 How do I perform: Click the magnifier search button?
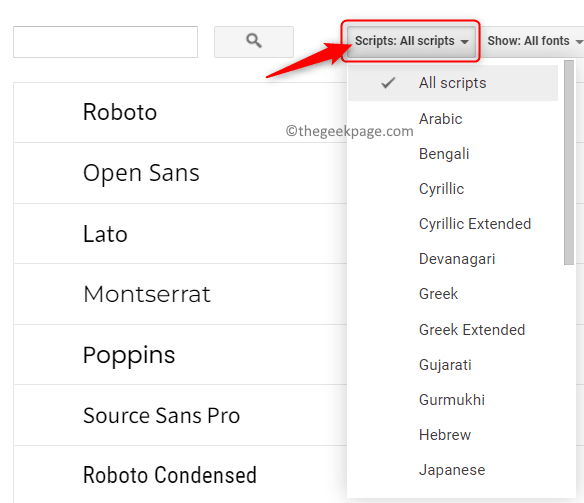click(x=254, y=42)
